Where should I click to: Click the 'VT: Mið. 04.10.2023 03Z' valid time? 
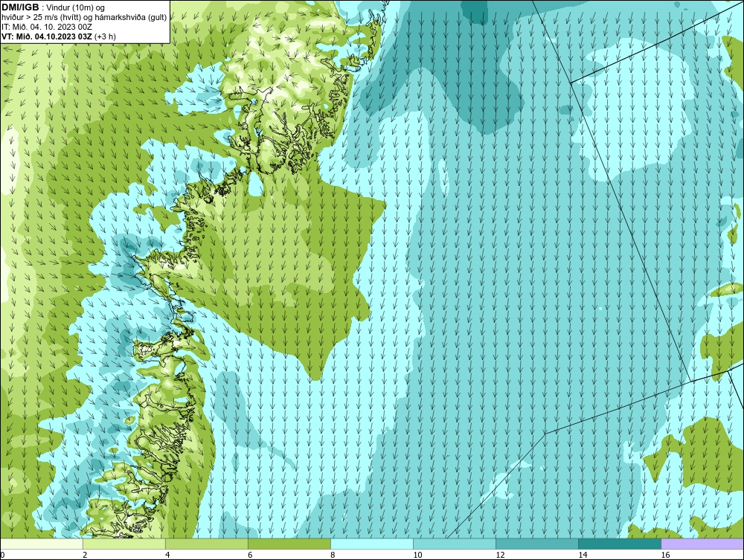tap(47, 36)
